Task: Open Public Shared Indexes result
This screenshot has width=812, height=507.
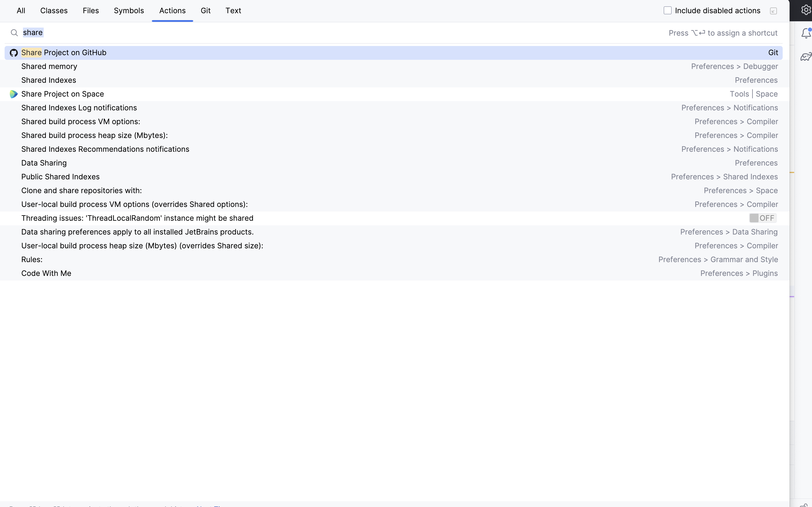Action: click(60, 177)
